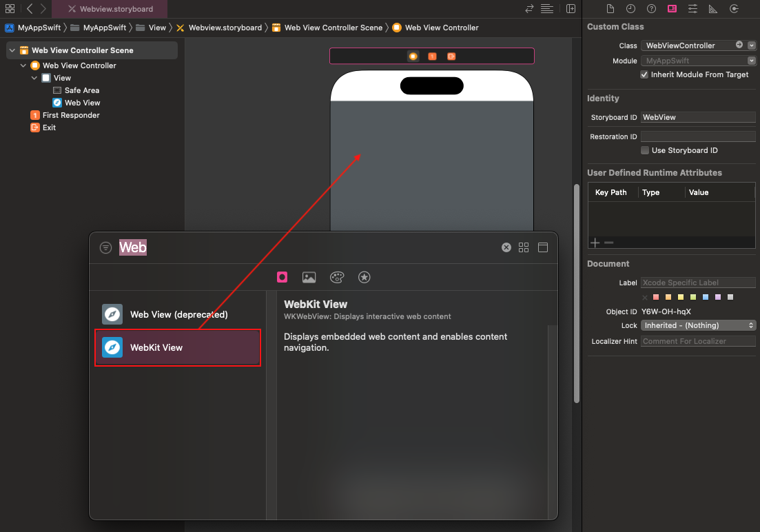Screen dimensions: 760x532
Task: Choose the orange label color
Action: pyautogui.click(x=668, y=297)
